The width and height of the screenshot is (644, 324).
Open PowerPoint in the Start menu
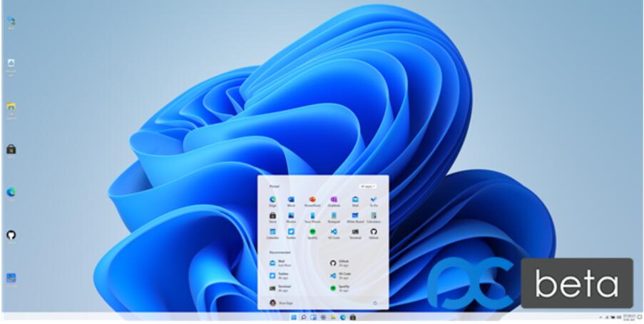click(x=312, y=201)
